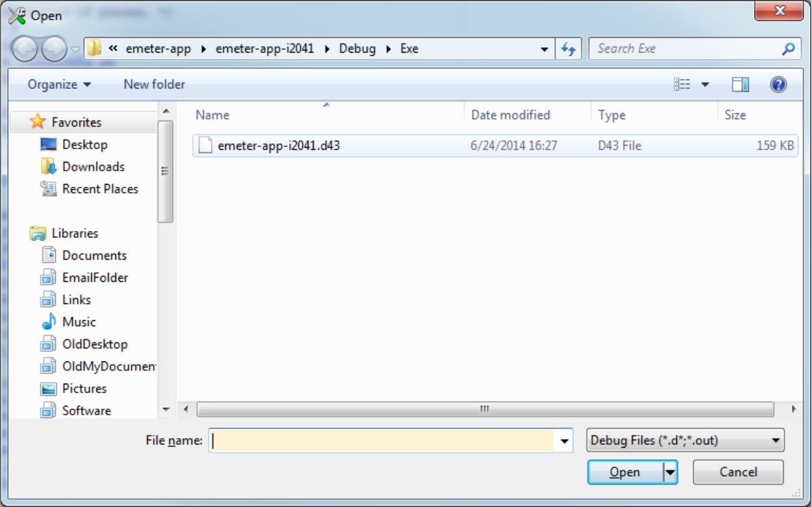The width and height of the screenshot is (812, 507).
Task: Click the refresh icon beside address bar
Action: click(569, 49)
